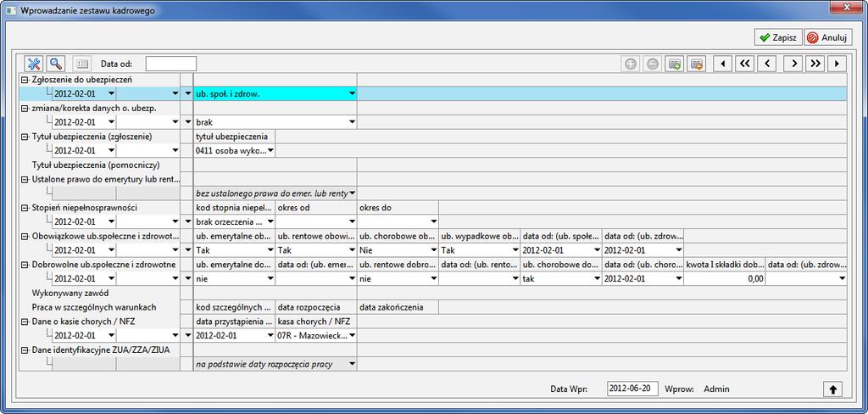Click the add record icon with green plus
Image resolution: width=868 pixels, height=414 pixels.
pos(674,64)
